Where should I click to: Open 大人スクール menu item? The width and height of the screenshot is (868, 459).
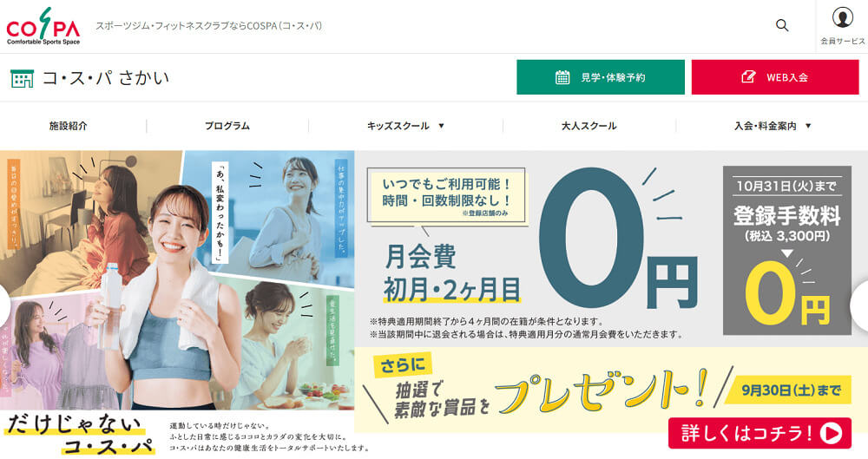click(x=589, y=126)
